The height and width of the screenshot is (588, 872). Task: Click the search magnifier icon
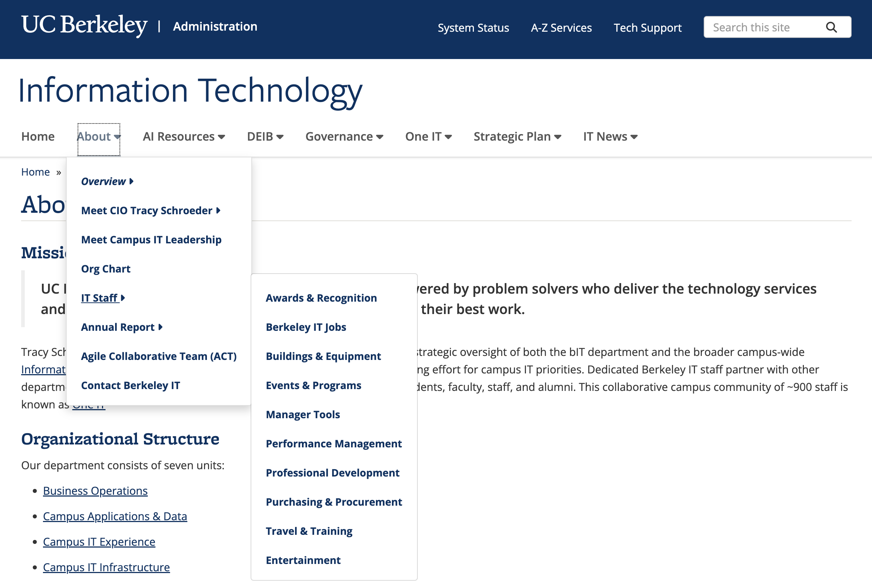click(x=831, y=27)
